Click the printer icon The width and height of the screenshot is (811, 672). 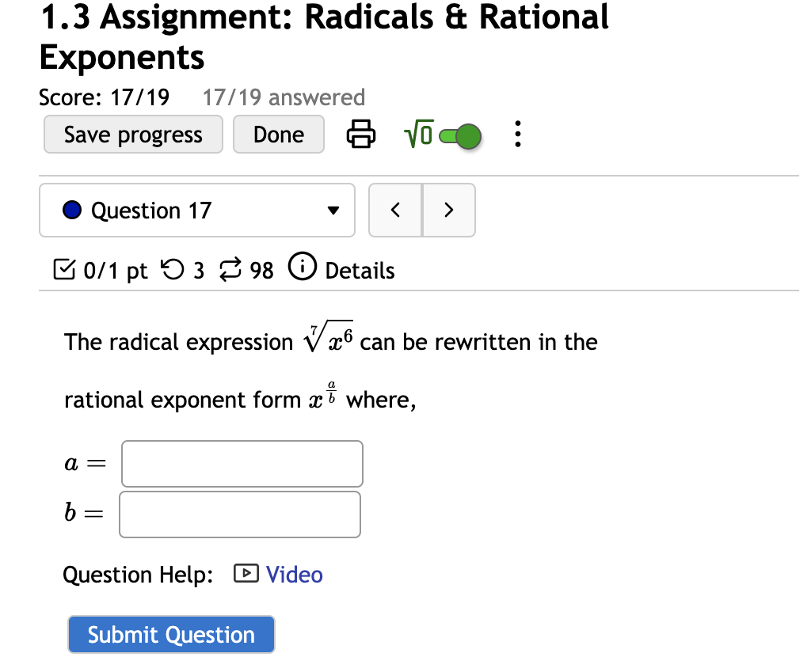coord(360,134)
